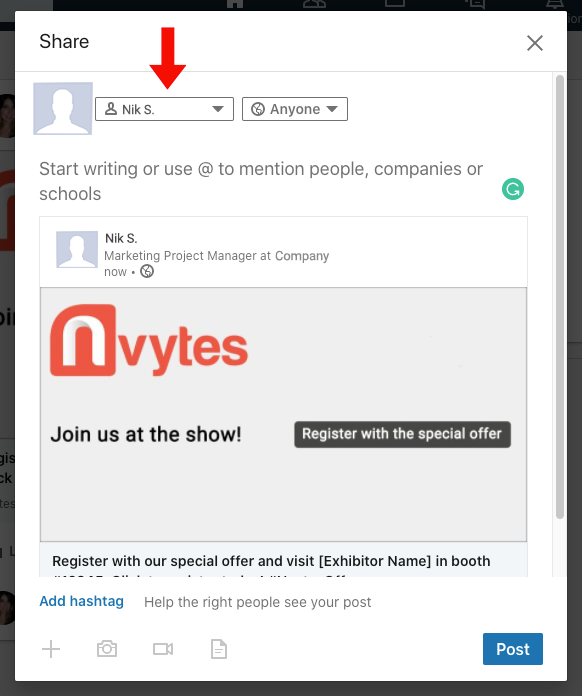This screenshot has width=582, height=696.
Task: Close the Share dialog
Action: (x=535, y=43)
